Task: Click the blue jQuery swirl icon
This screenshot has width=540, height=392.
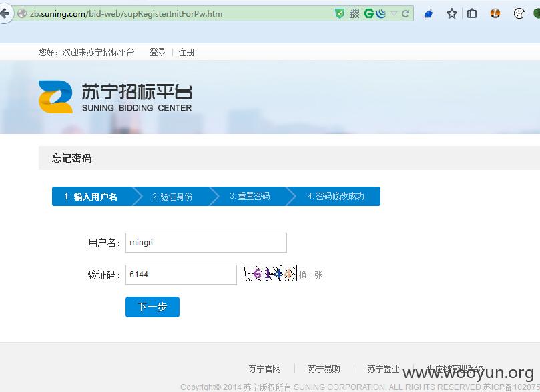Action: [381, 13]
